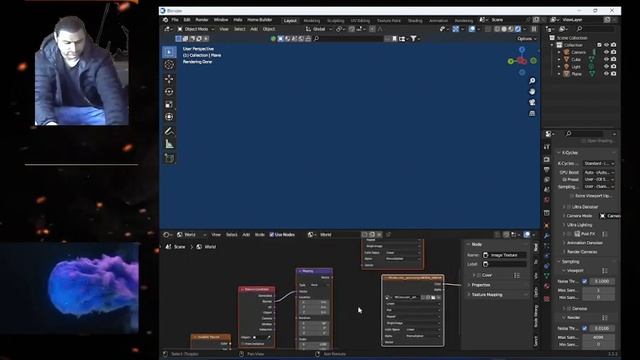
Task: Switch to the Layout workspace tab
Action: tap(290, 20)
